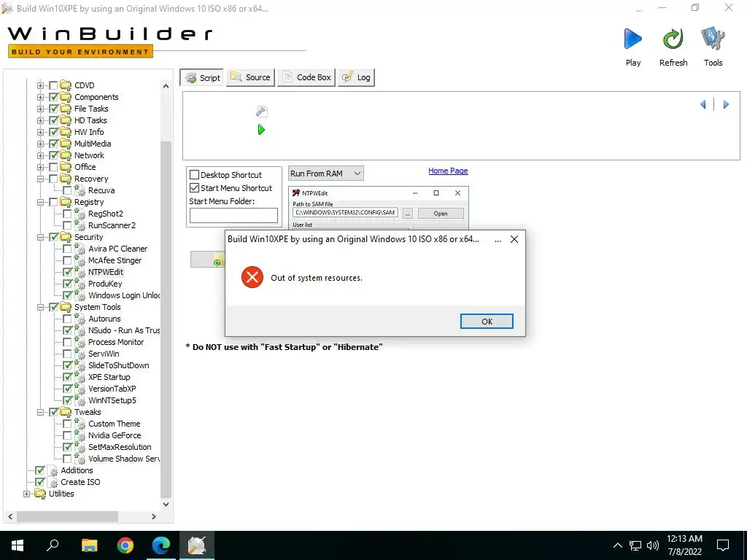Open the Home Page link
The height and width of the screenshot is (560, 747).
[448, 171]
